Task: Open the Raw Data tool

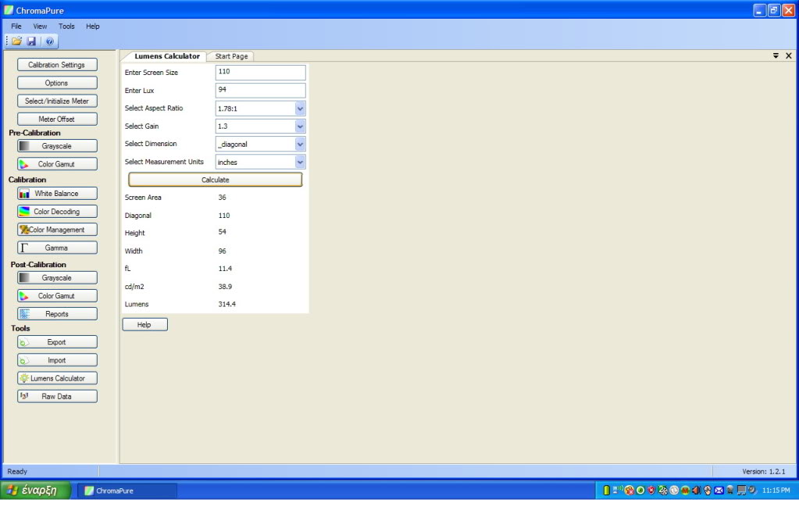Action: point(57,396)
